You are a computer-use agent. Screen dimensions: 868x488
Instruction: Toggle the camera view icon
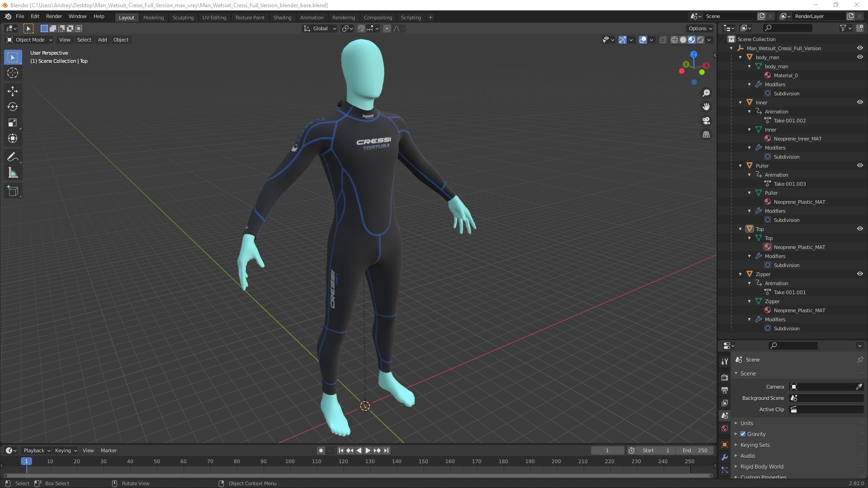click(706, 121)
